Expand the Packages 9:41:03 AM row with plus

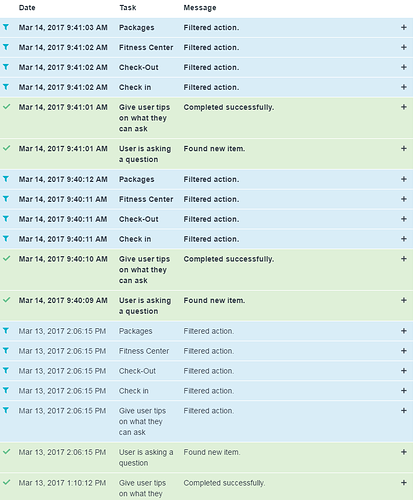click(x=404, y=27)
